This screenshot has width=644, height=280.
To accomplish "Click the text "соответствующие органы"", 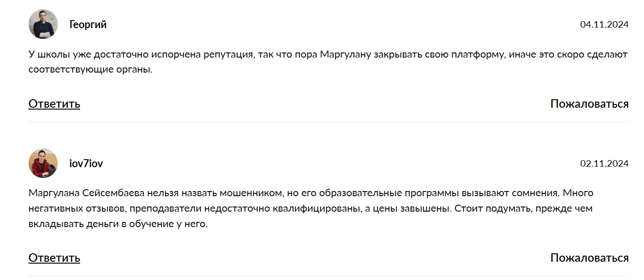I will 90,70.
